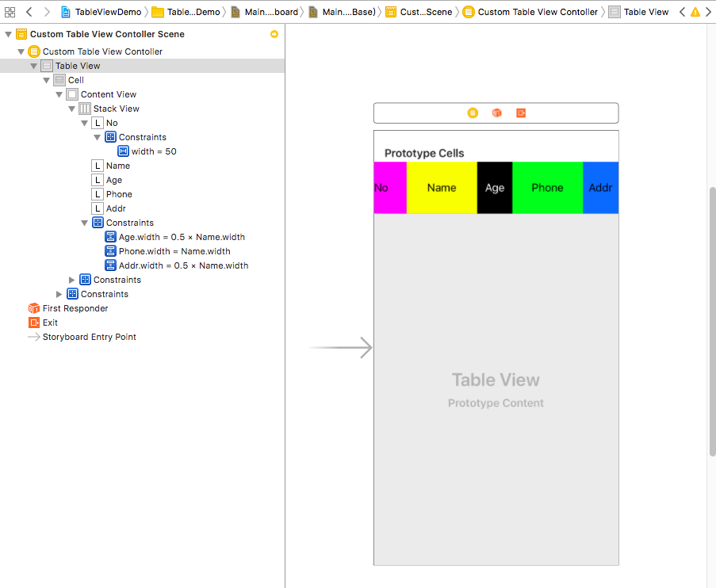Expand the collapsed Constraints under Content View

(72, 280)
